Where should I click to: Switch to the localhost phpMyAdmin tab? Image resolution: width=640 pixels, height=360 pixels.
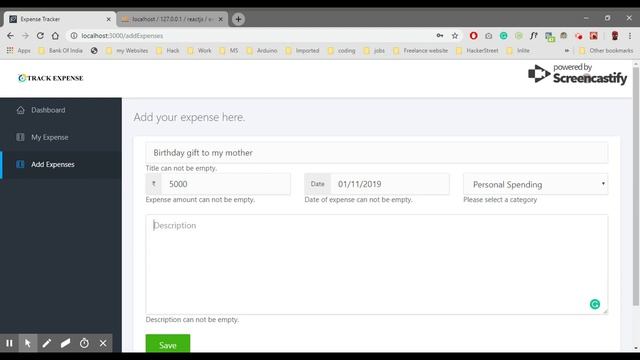tap(172, 19)
